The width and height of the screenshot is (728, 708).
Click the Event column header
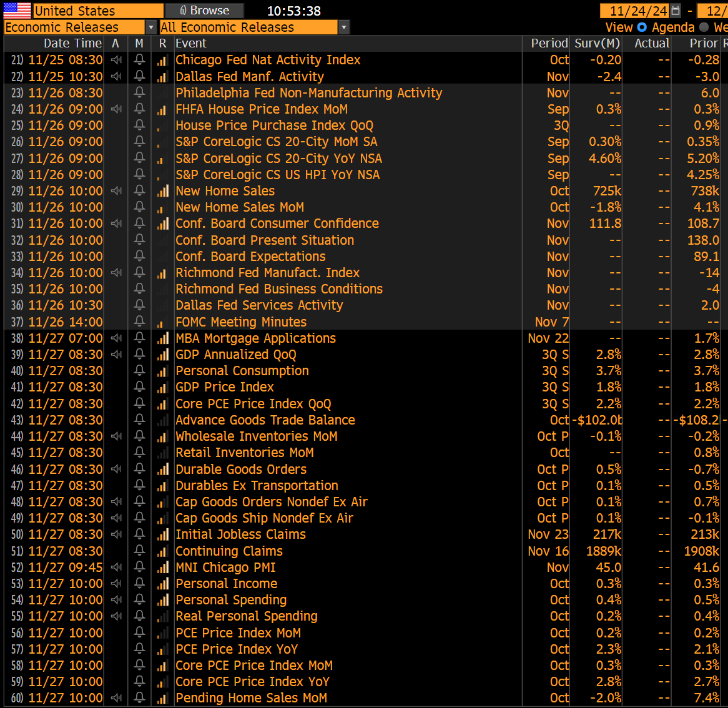click(191, 43)
